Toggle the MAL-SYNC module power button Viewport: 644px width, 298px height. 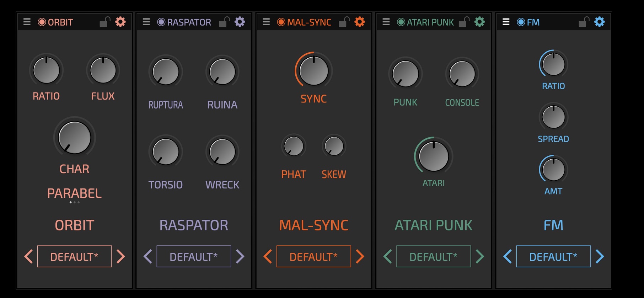[x=281, y=22]
